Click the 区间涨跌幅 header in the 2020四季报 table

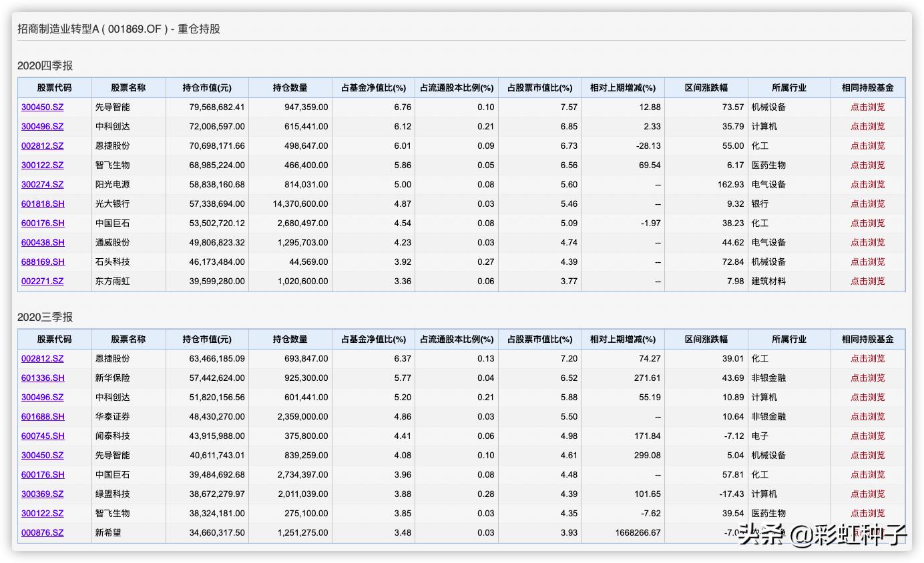(706, 87)
